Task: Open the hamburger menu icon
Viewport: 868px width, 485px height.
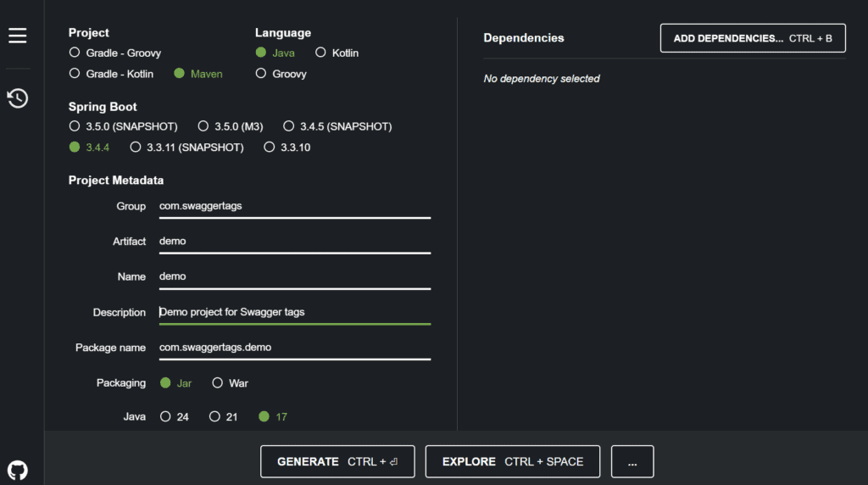Action: [x=17, y=36]
